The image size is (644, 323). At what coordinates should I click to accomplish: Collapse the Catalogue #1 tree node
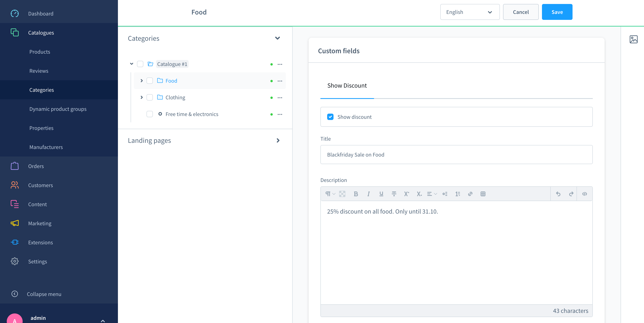click(132, 64)
